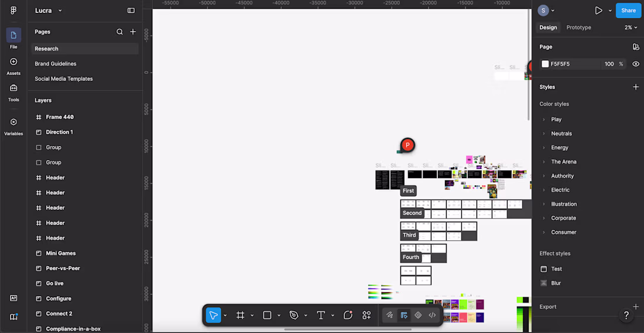Image resolution: width=644 pixels, height=333 pixels.
Task: Open shape tools dropdown arrow
Action: 279,315
